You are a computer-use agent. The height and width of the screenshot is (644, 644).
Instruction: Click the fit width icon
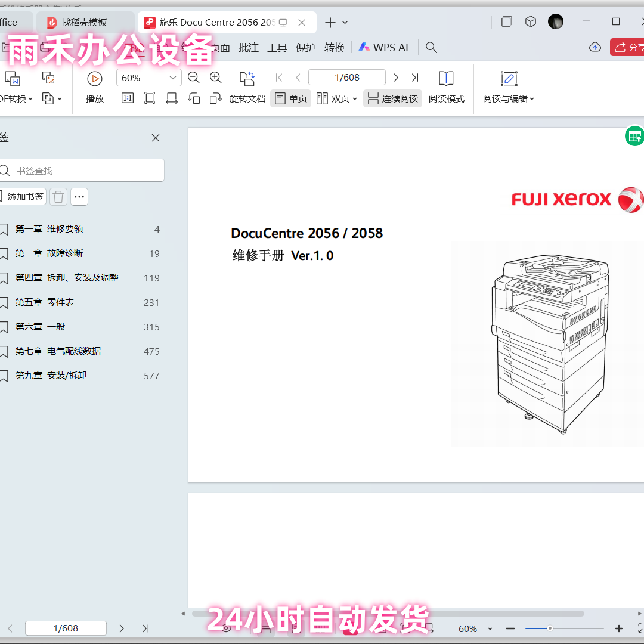tap(172, 98)
